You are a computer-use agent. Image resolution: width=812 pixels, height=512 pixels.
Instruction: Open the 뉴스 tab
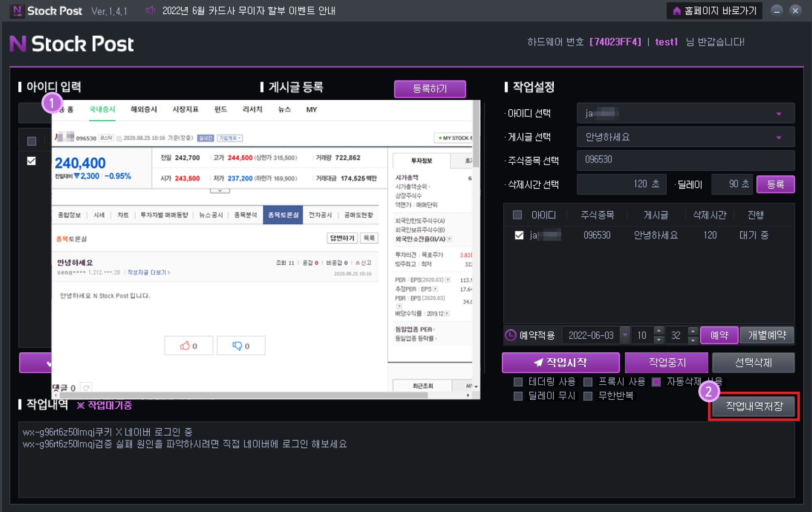284,109
